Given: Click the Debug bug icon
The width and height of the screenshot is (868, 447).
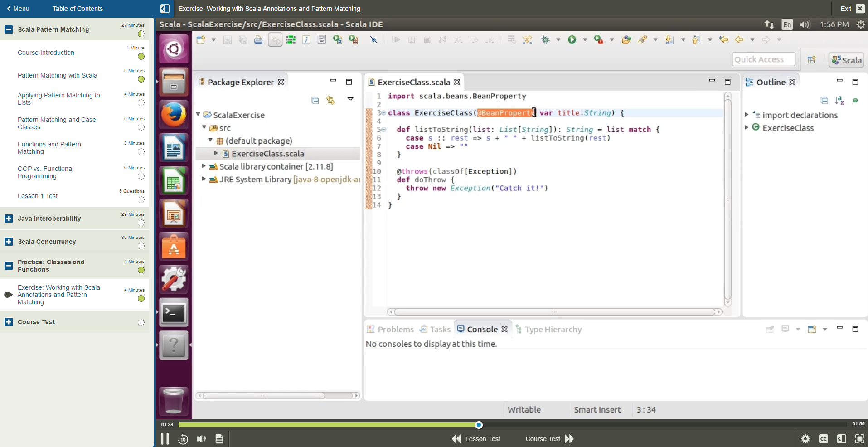Looking at the screenshot, I should [x=545, y=40].
